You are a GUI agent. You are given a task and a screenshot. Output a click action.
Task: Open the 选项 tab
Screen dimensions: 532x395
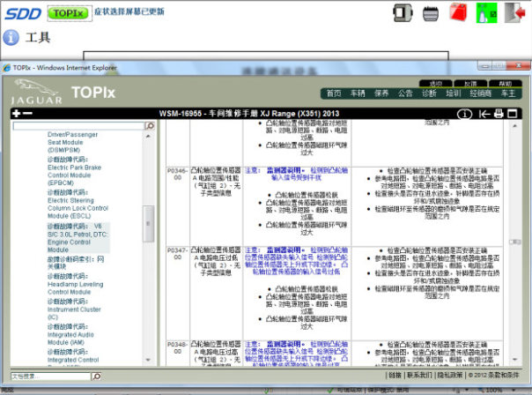(436, 84)
